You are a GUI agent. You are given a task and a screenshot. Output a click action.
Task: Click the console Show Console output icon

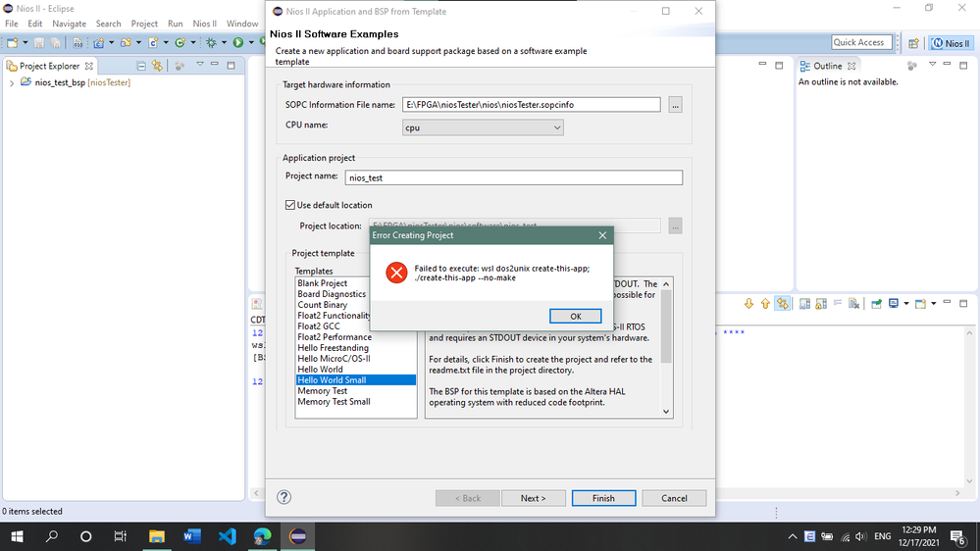804,304
